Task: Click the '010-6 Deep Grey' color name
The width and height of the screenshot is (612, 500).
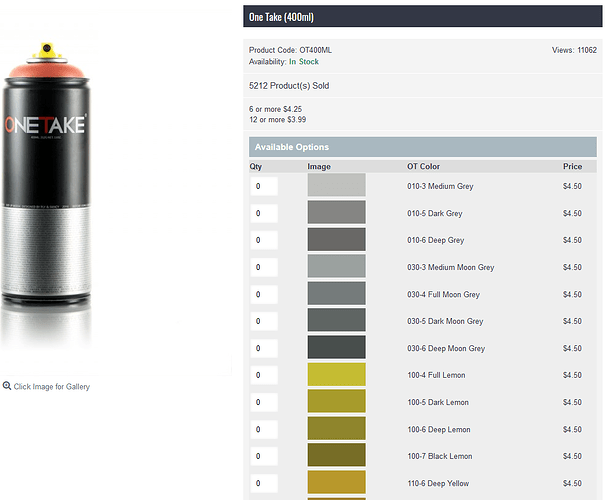Action: (x=436, y=240)
